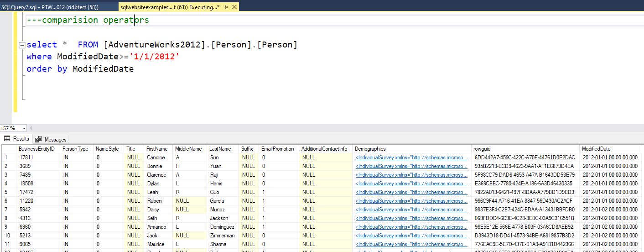Image resolution: width=644 pixels, height=252 pixels.
Task: Click the MiddleName column header
Action: tap(190, 149)
